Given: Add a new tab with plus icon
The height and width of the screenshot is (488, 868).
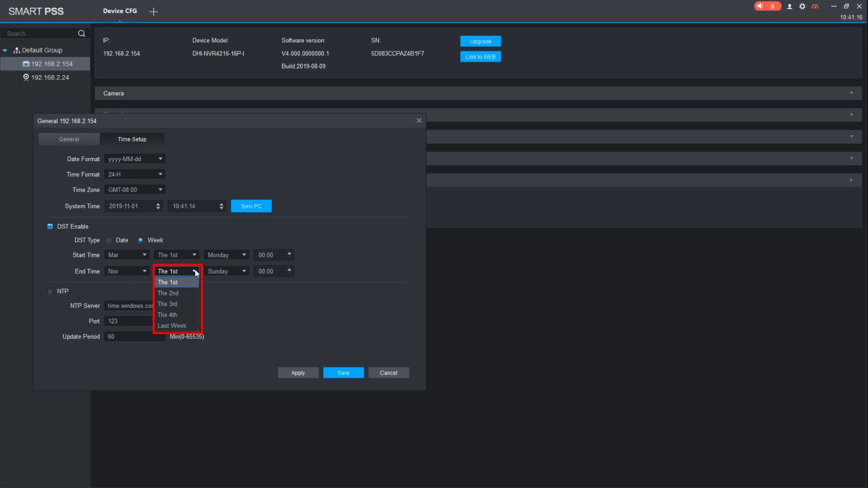Looking at the screenshot, I should coord(154,11).
